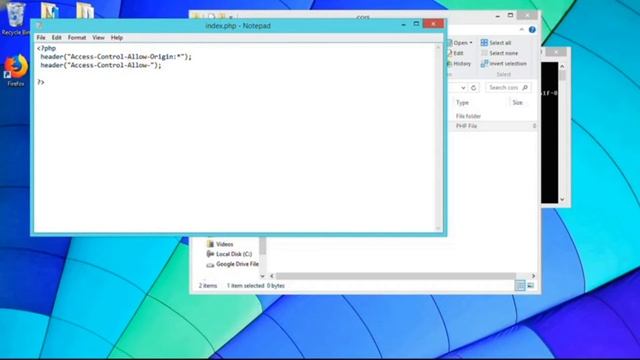Select the File folder row in Explorer
The height and width of the screenshot is (360, 640).
coord(492,116)
